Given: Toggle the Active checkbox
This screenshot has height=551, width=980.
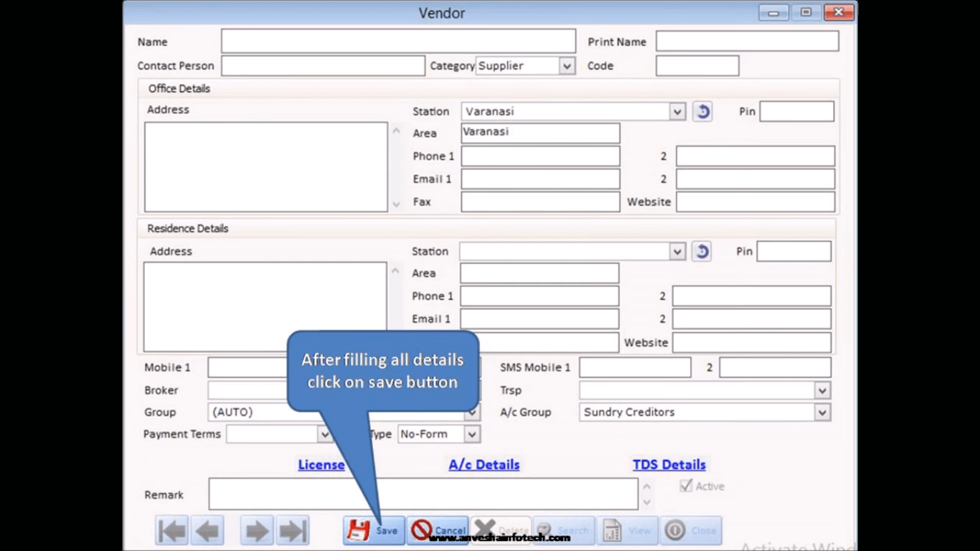Looking at the screenshot, I should point(686,486).
